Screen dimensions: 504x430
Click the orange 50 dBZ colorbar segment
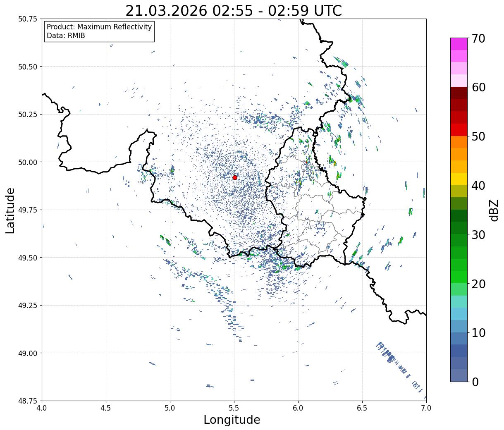(459, 142)
